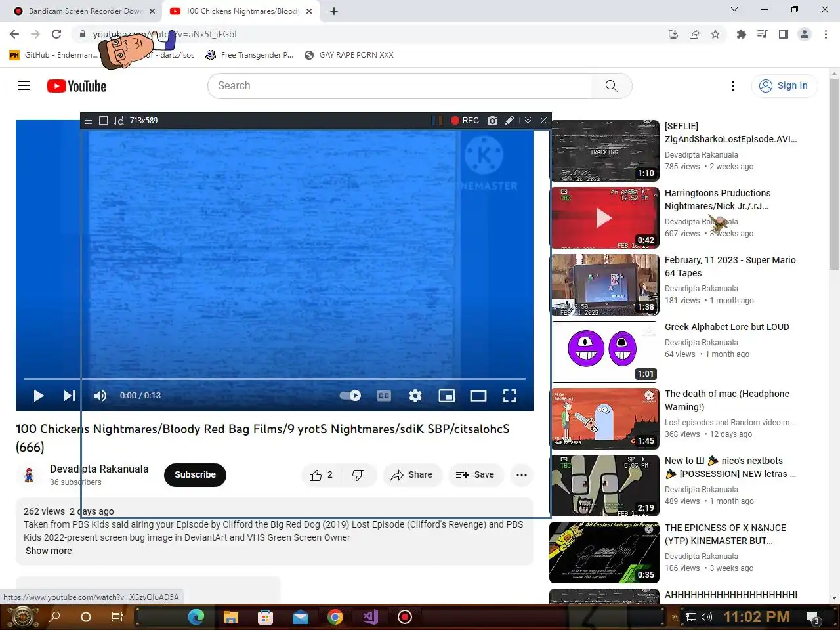Click the YouTube search magnifier button
840x630 pixels.
point(612,86)
